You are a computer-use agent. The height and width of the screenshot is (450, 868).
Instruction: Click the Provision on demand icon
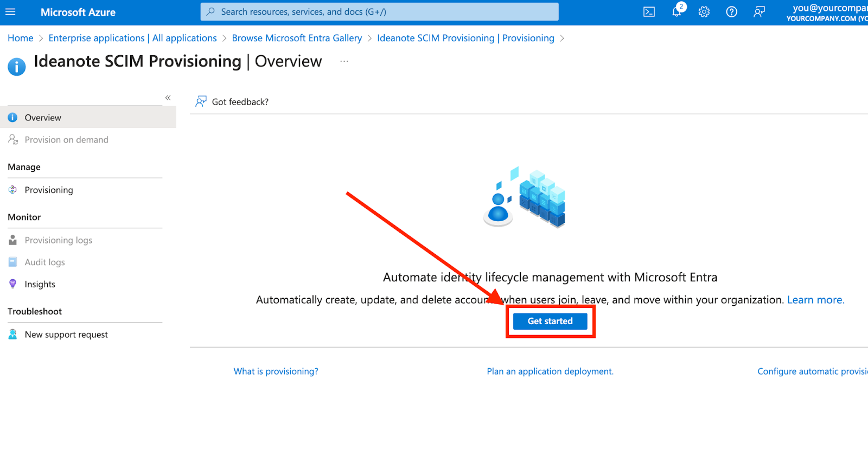click(13, 139)
